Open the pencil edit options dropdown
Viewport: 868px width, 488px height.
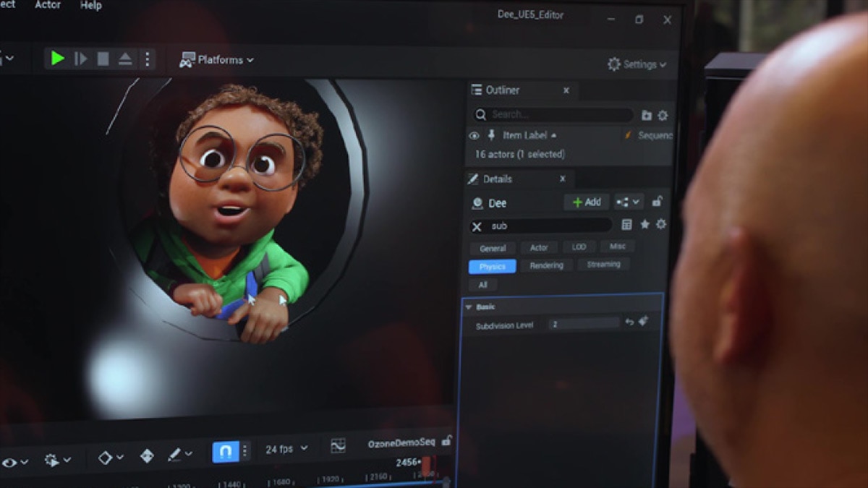tap(180, 455)
